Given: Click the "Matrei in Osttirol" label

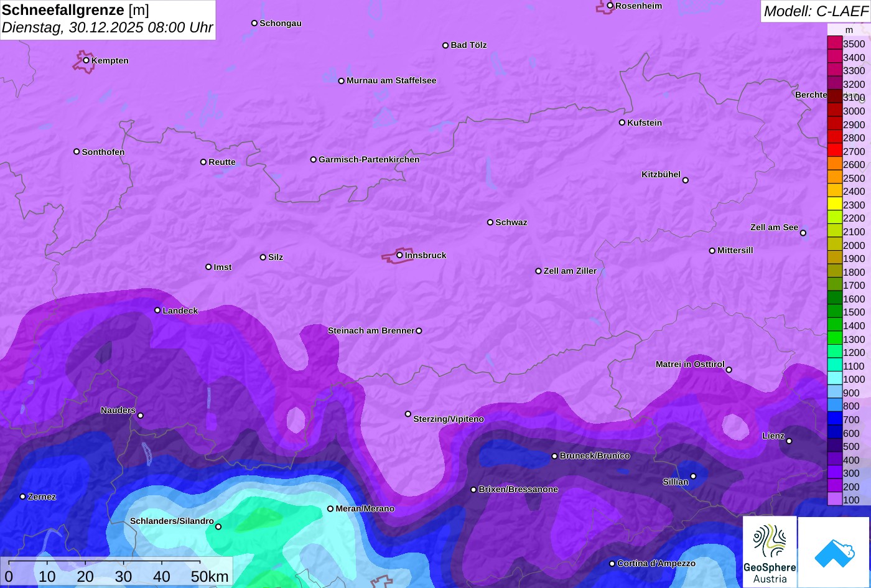Looking at the screenshot, I should 690,365.
